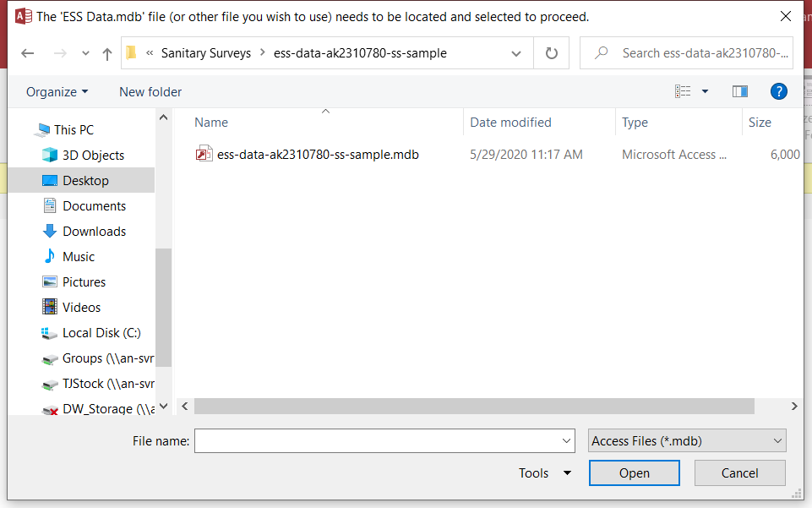
Task: Click the New folder button
Action: pos(150,92)
